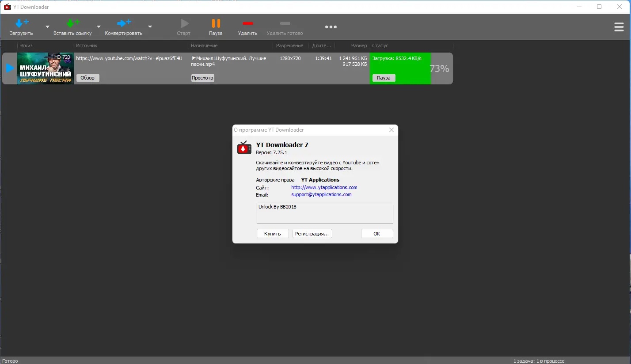Pause the active download via row Пауза button
631x364 pixels.
383,78
